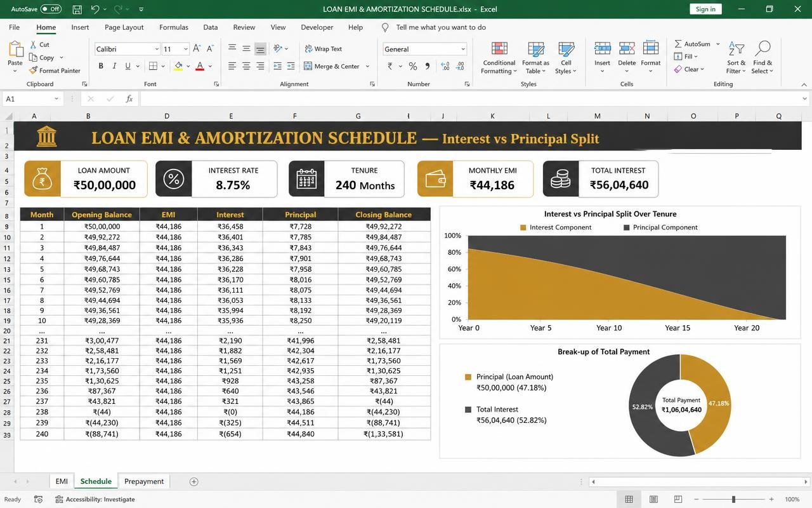812x508 pixels.
Task: Go to the EMI sheet tab
Action: click(x=62, y=481)
